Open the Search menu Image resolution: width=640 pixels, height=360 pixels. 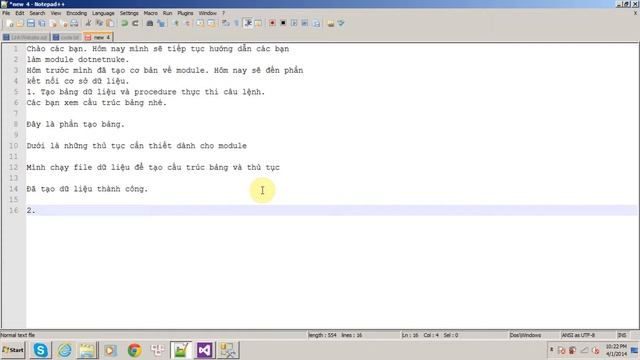37,13
